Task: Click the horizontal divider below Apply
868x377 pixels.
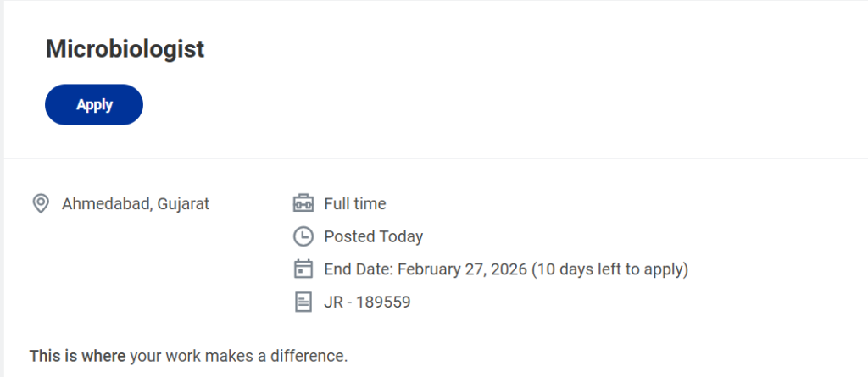Action: [x=434, y=158]
